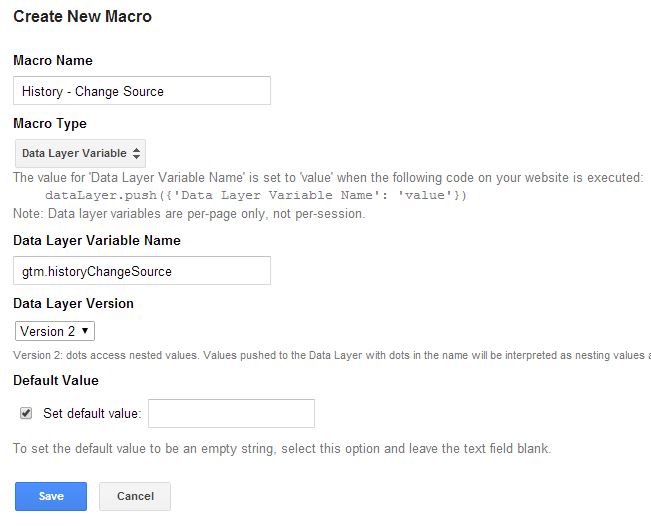The width and height of the screenshot is (651, 526).
Task: Click the Default Value section label
Action: tap(56, 380)
